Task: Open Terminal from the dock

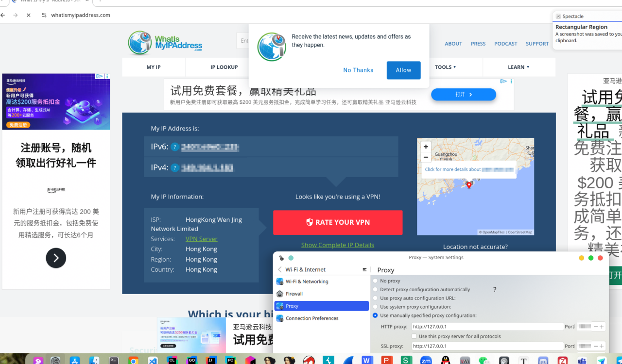Action: tap(114, 360)
